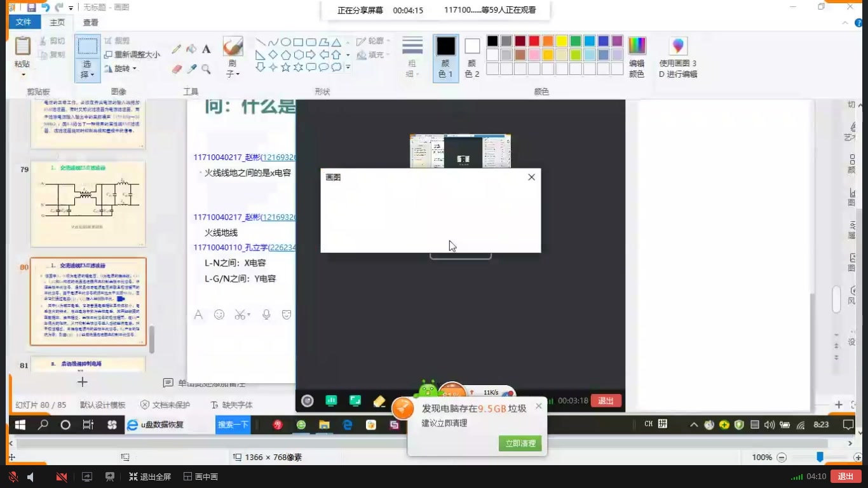
Task: Choose the pentagon shape
Action: click(x=286, y=55)
